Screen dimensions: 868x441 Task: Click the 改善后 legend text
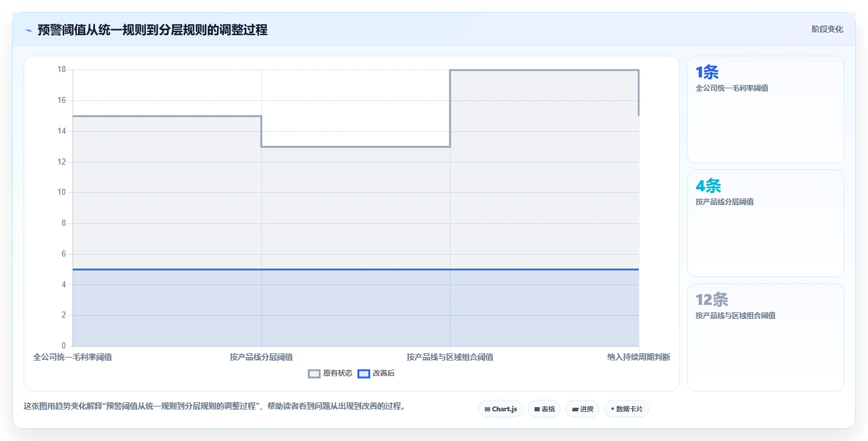tap(383, 374)
